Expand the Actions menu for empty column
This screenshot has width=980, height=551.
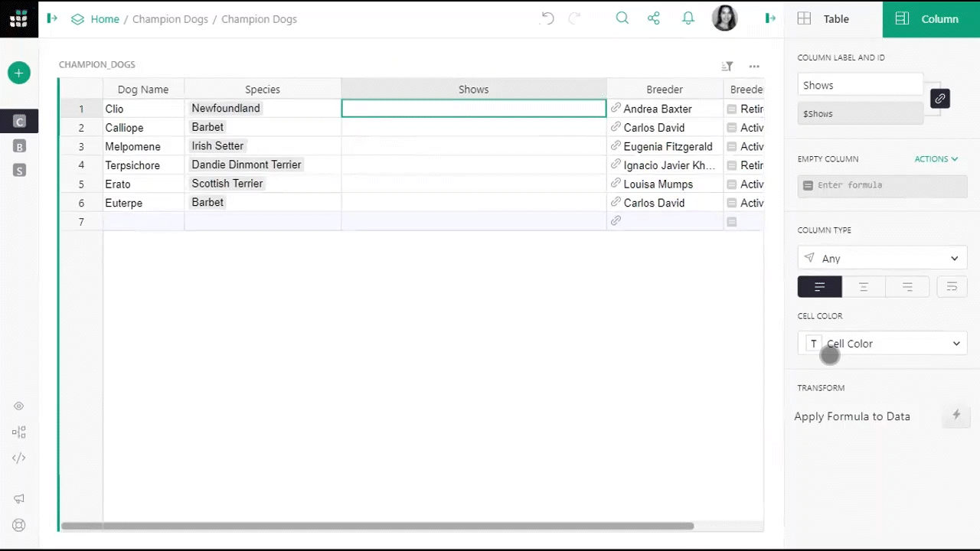pyautogui.click(x=936, y=158)
